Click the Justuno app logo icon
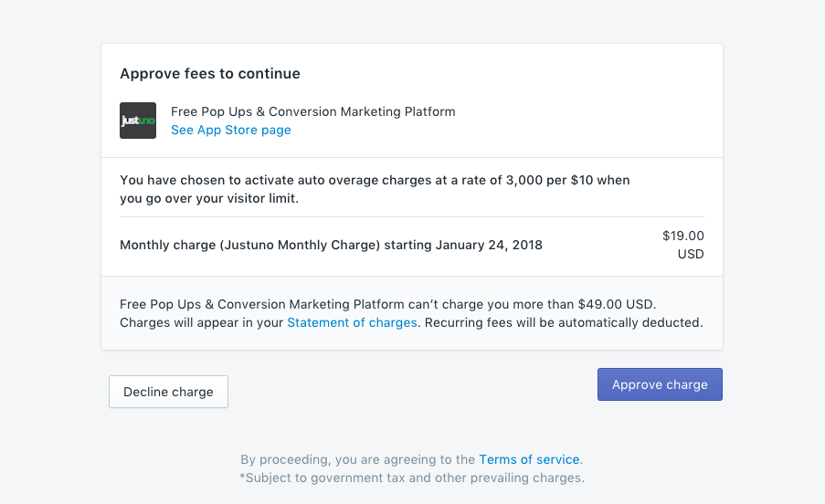825x504 pixels. click(x=138, y=121)
